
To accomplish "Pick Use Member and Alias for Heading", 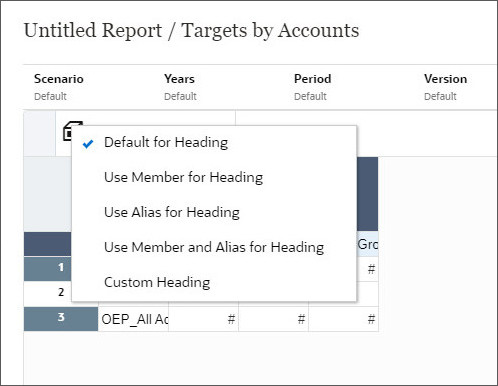I will tap(214, 247).
